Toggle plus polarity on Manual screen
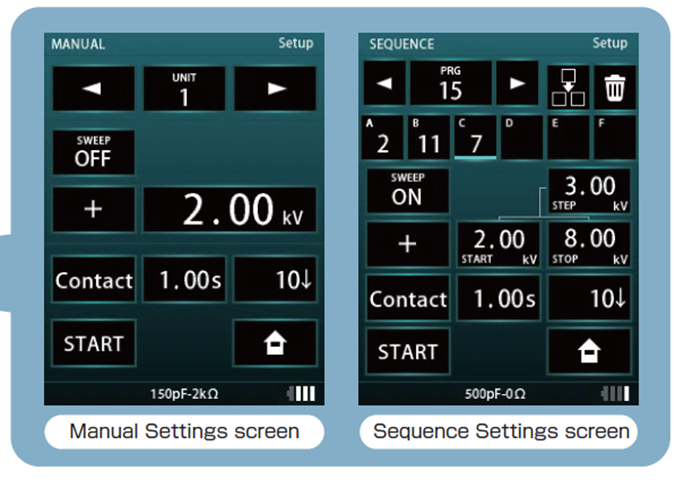This screenshot has height=489, width=684. [93, 209]
